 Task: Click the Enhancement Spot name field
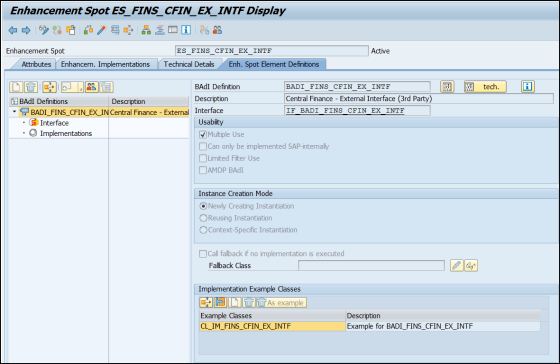272,51
